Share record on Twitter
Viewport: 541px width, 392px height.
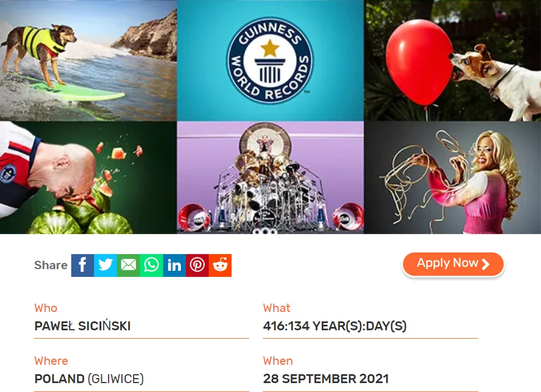tap(105, 265)
